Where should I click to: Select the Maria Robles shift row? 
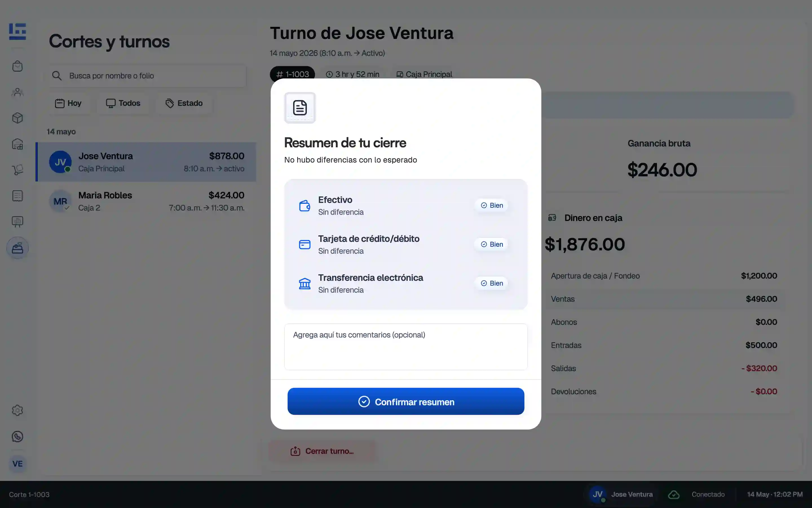(146, 201)
